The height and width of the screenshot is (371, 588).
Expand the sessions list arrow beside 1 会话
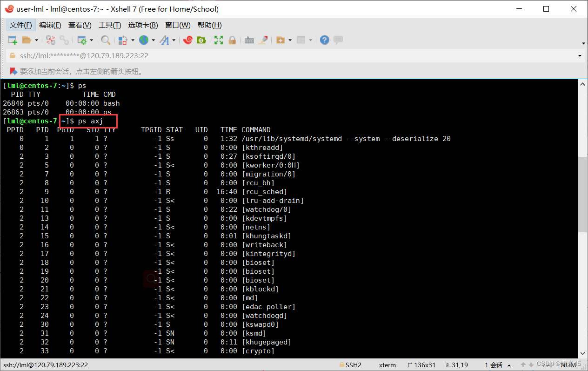(x=509, y=365)
